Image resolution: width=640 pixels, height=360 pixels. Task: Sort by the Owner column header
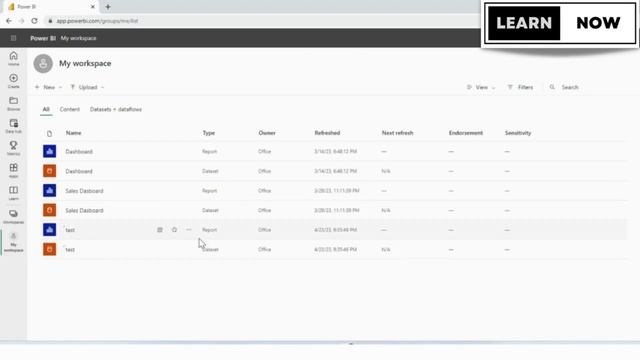(267, 133)
